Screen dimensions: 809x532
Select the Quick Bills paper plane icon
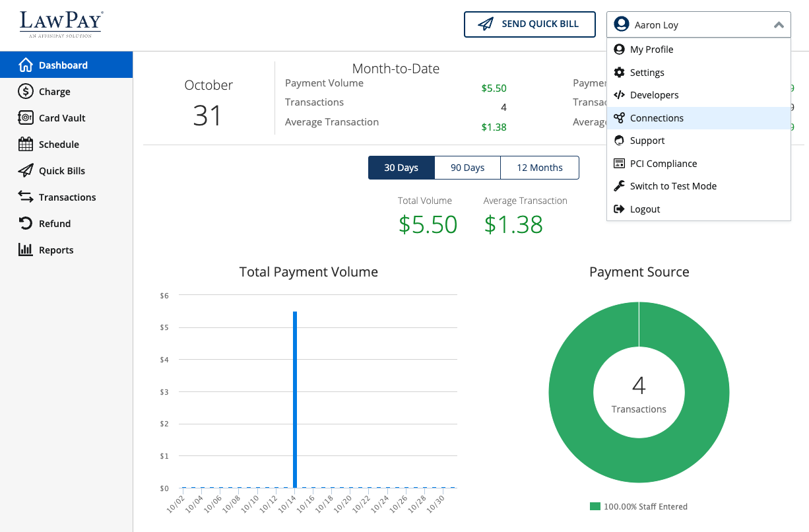click(26, 171)
